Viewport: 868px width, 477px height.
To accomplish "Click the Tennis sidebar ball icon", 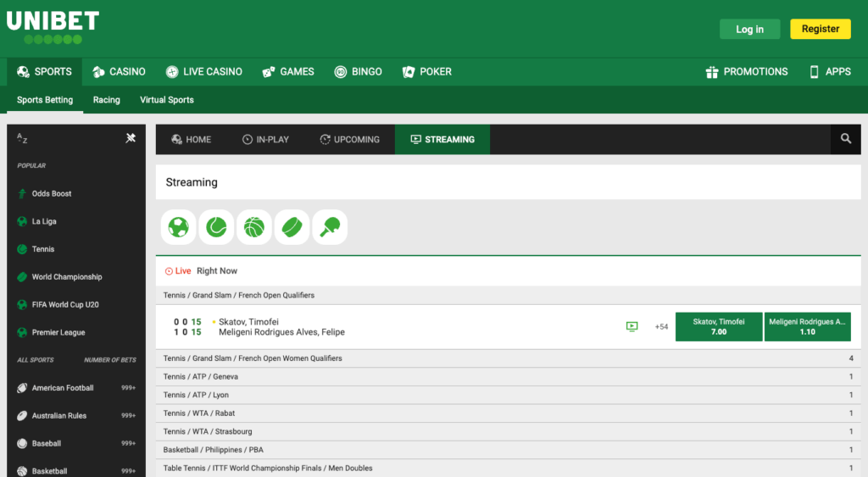I will coord(22,249).
